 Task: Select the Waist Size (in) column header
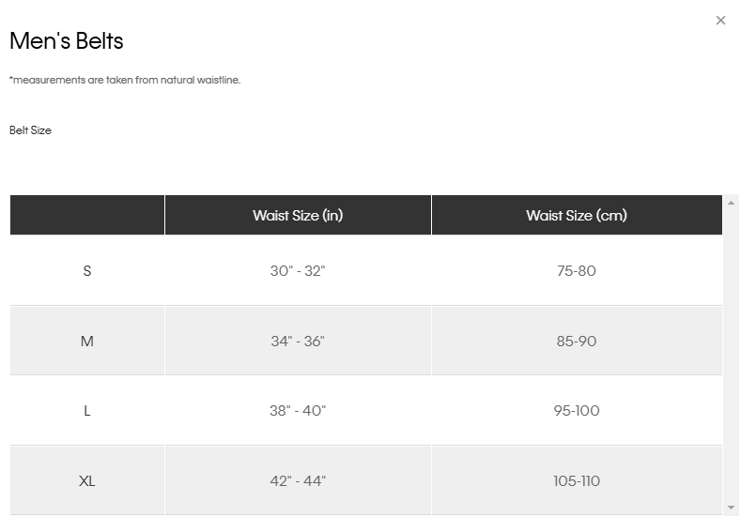tap(298, 215)
